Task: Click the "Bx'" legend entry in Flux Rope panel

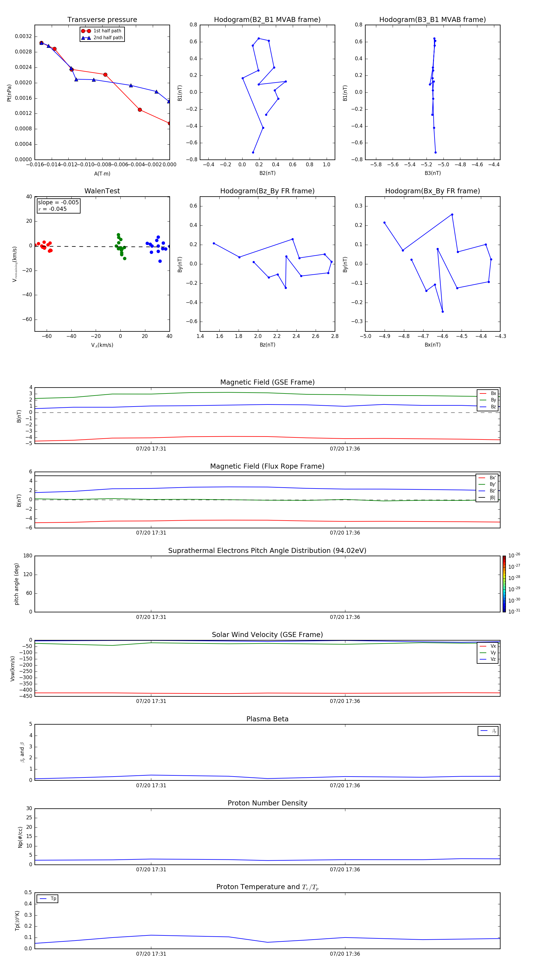Action: pyautogui.click(x=487, y=478)
